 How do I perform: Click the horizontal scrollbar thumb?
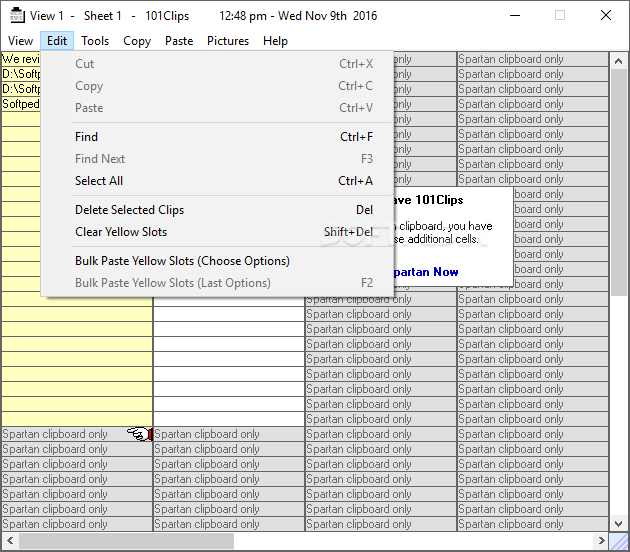(x=126, y=540)
